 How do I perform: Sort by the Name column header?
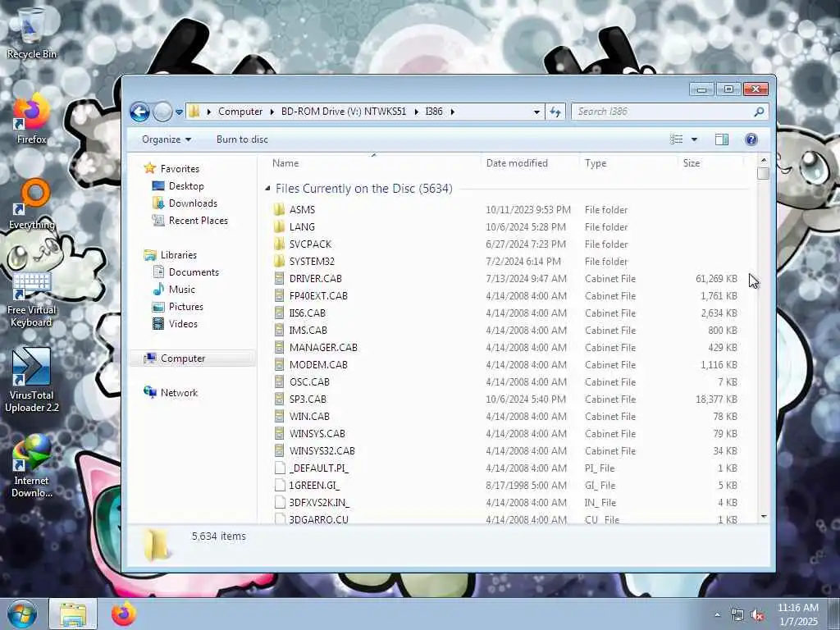point(285,163)
